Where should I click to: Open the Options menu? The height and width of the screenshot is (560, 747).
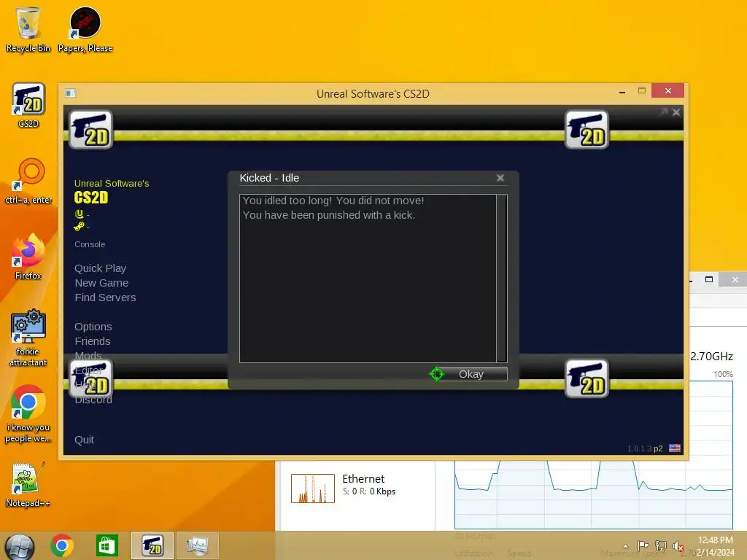point(93,327)
